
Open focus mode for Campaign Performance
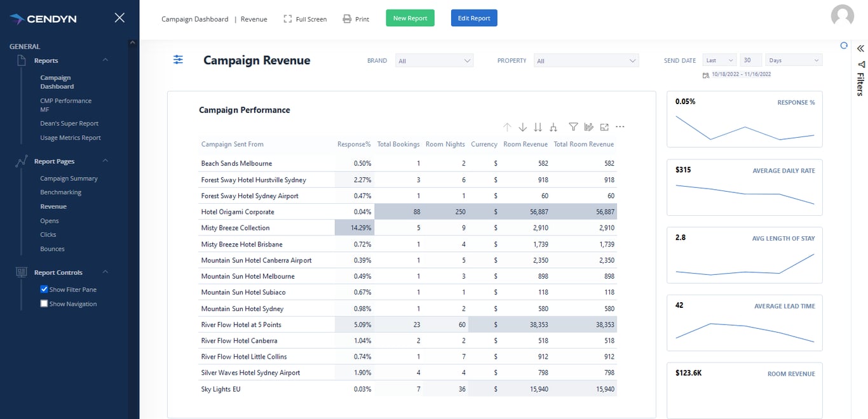tap(604, 127)
